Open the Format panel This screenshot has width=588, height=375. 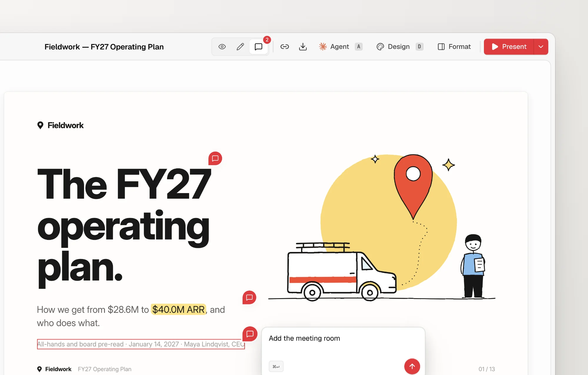click(454, 47)
